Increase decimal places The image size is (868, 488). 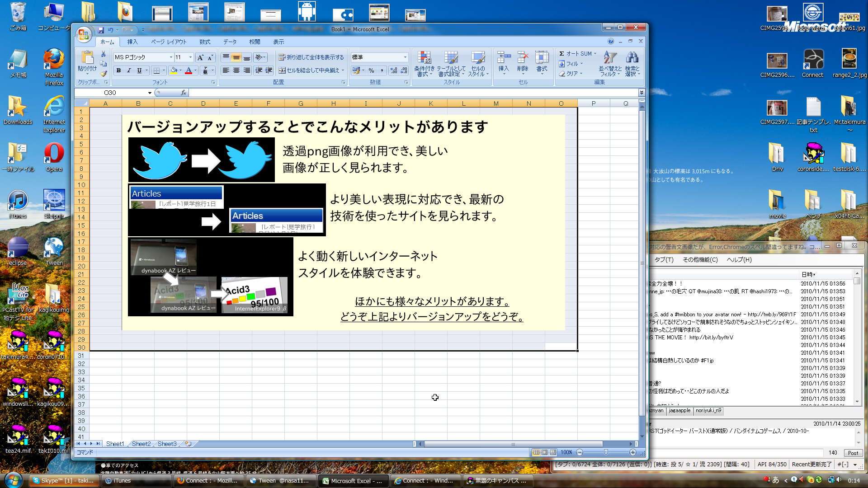[x=394, y=70]
